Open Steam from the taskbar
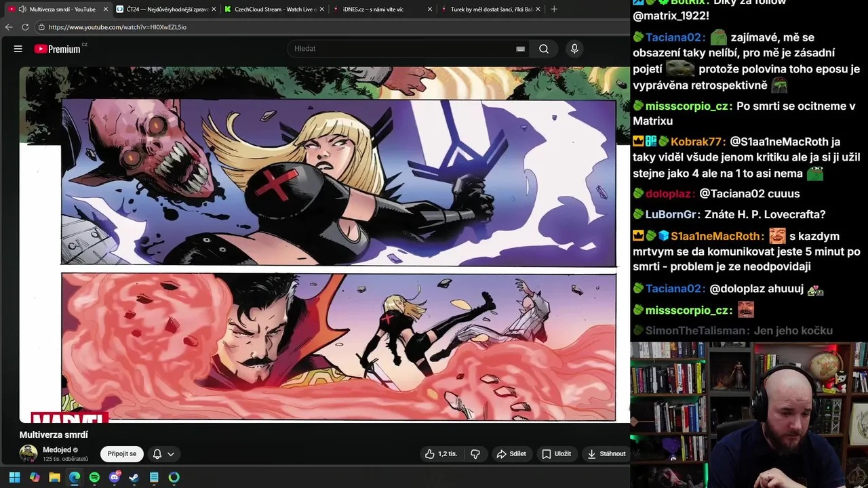868x488 pixels. point(134,477)
